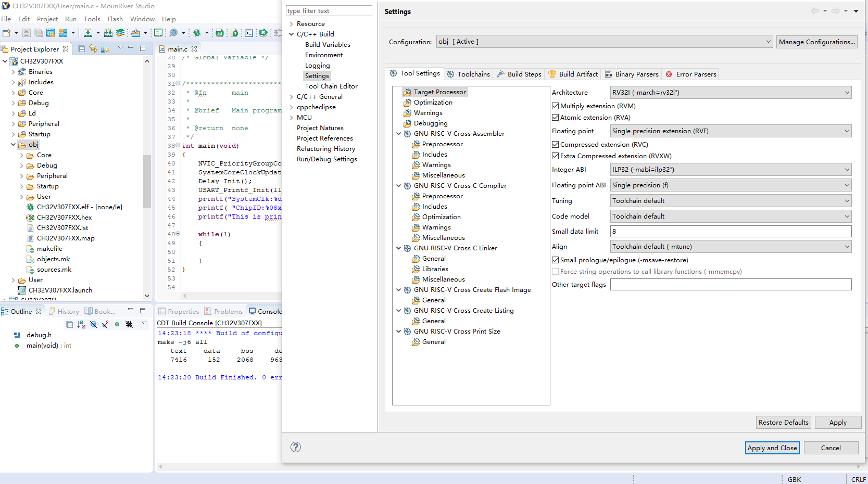Click Link with Editor in Project Explorer
868x484 pixels.
[x=93, y=48]
